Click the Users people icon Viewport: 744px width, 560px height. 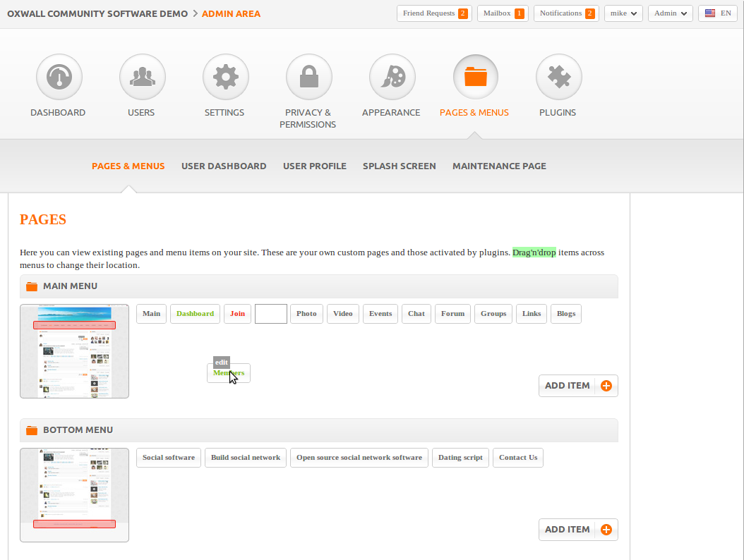click(142, 77)
